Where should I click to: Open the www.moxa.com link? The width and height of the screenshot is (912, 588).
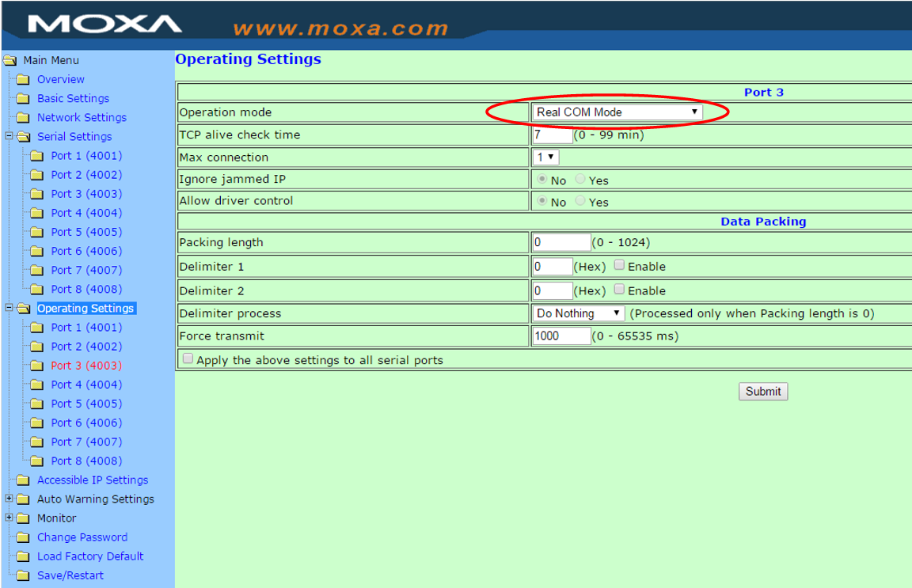(x=341, y=28)
